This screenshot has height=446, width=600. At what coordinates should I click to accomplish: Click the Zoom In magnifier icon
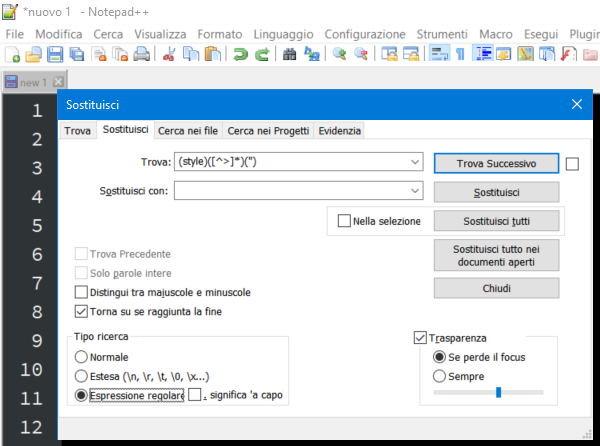(x=339, y=54)
